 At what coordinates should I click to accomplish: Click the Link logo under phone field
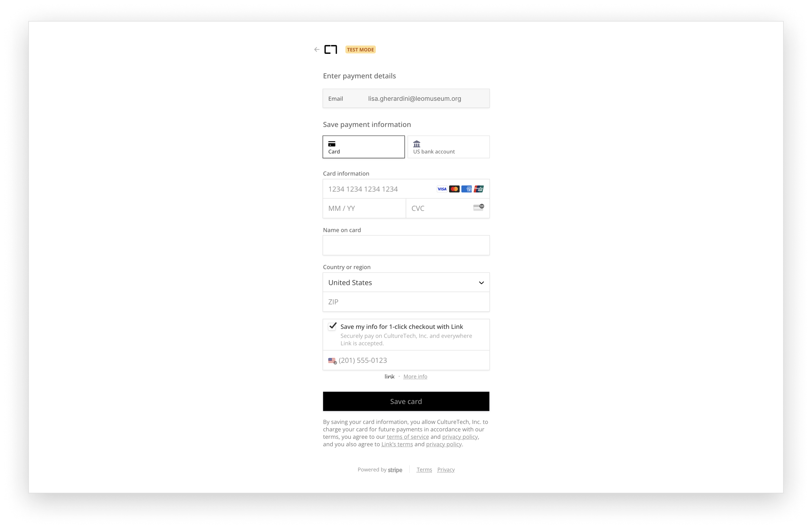[x=389, y=377]
